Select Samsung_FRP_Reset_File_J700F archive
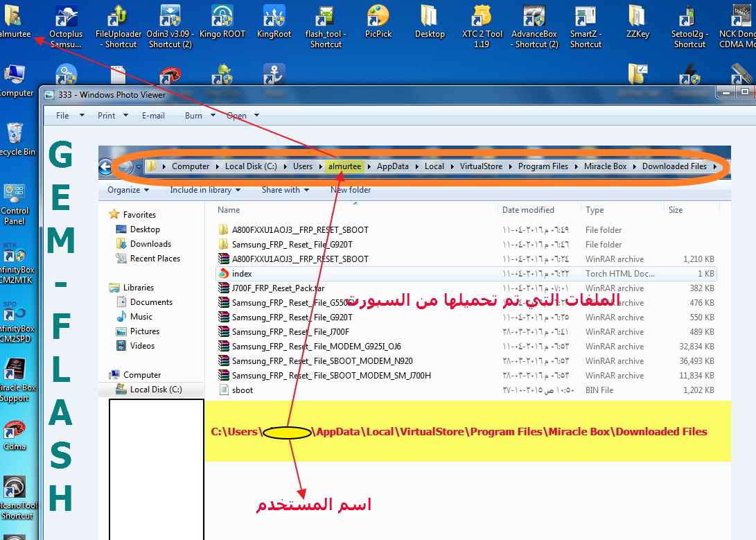 pyautogui.click(x=466, y=332)
